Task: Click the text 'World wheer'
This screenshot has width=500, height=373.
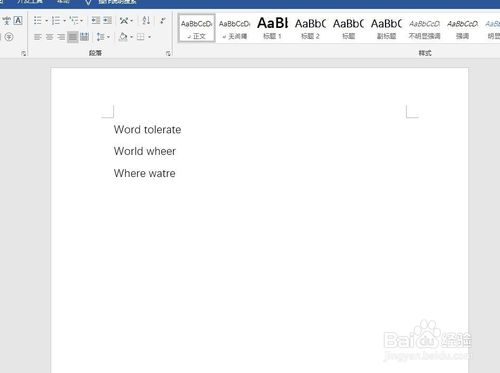Action: (x=145, y=151)
